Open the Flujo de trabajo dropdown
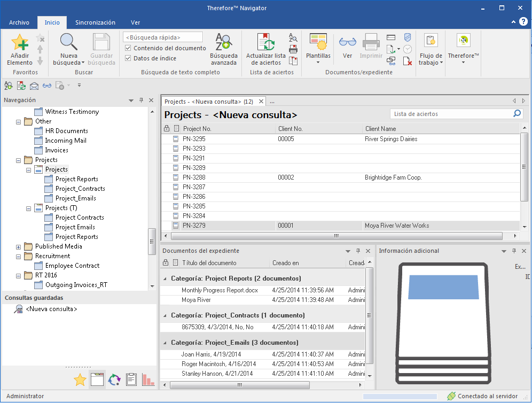The height and width of the screenshot is (403, 532). [431, 50]
